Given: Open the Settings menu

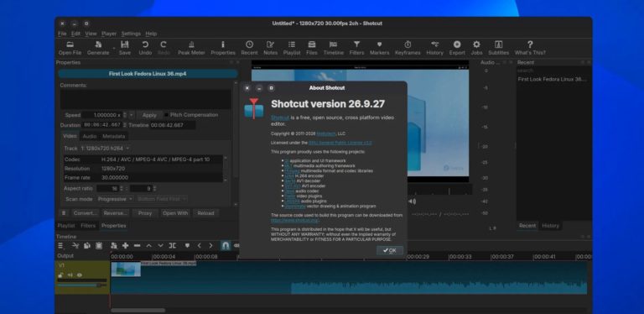Looking at the screenshot, I should [x=131, y=34].
